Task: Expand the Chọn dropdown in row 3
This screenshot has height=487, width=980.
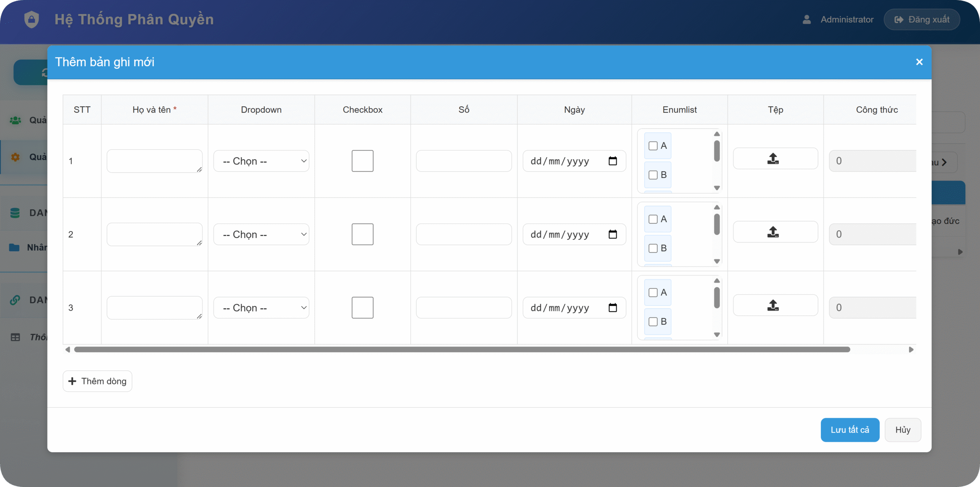Action: (261, 308)
